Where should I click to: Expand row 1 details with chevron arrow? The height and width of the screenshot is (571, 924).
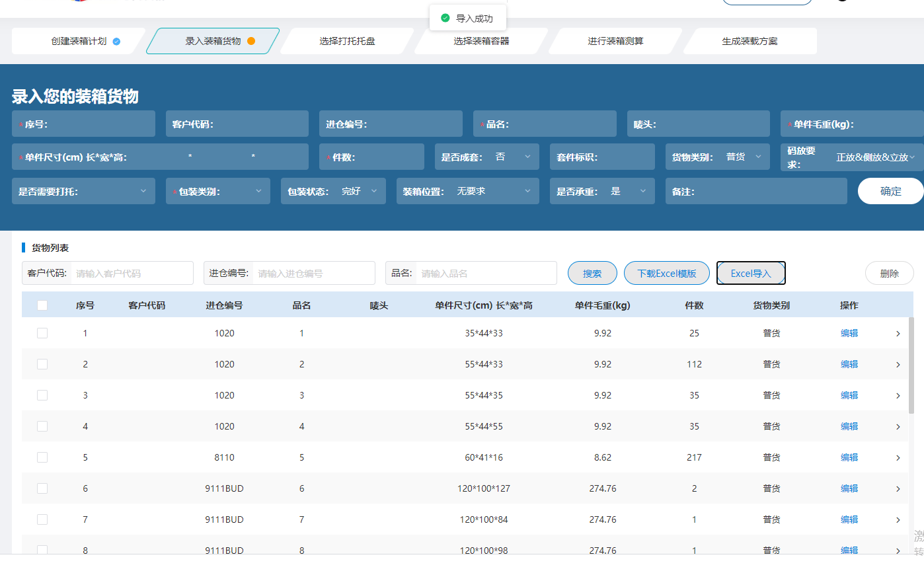tap(898, 334)
